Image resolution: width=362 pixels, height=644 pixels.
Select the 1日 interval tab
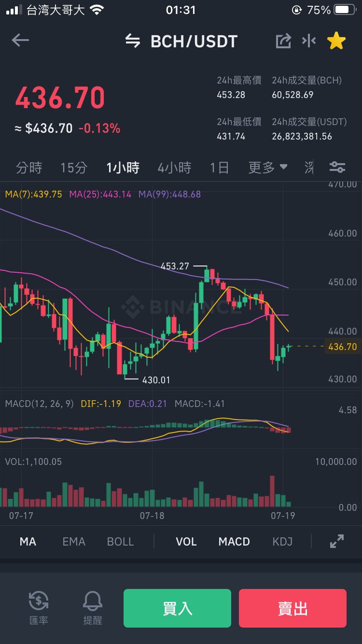pos(220,168)
